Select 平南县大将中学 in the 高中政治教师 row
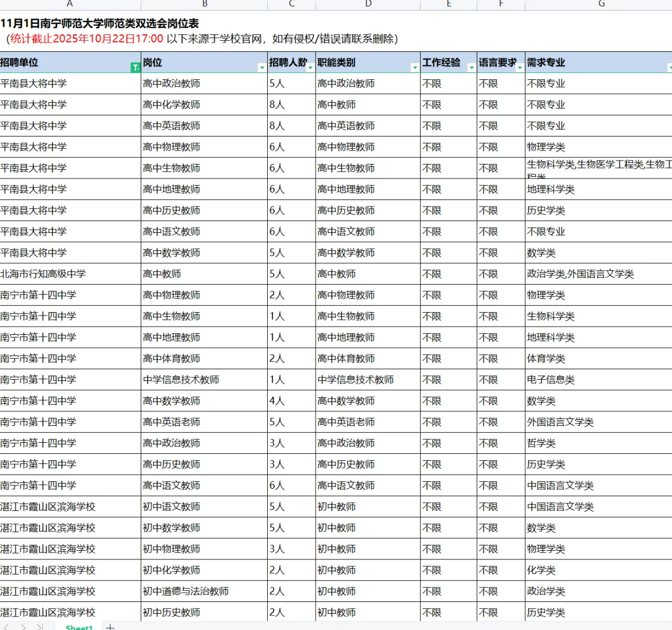672x630 pixels. 70,83
